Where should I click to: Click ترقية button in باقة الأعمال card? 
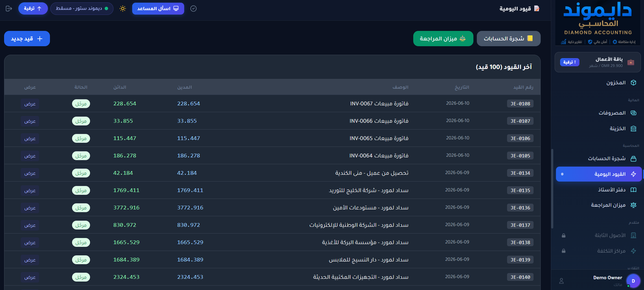click(570, 62)
